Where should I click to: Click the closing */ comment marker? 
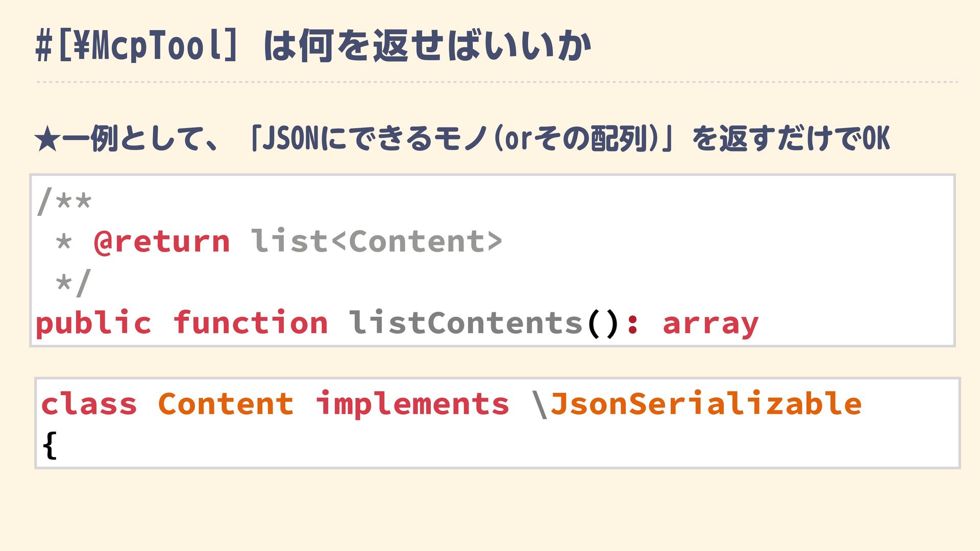(73, 282)
